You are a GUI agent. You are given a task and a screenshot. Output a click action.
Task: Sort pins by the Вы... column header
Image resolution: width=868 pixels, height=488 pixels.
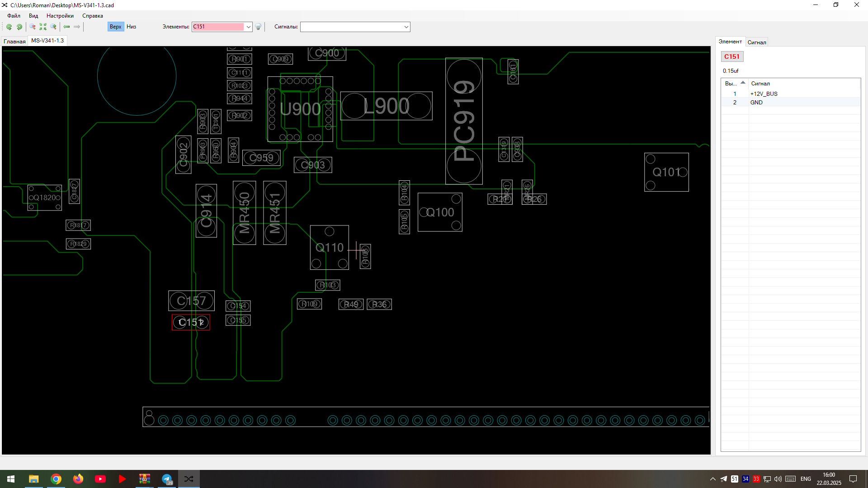[731, 84]
